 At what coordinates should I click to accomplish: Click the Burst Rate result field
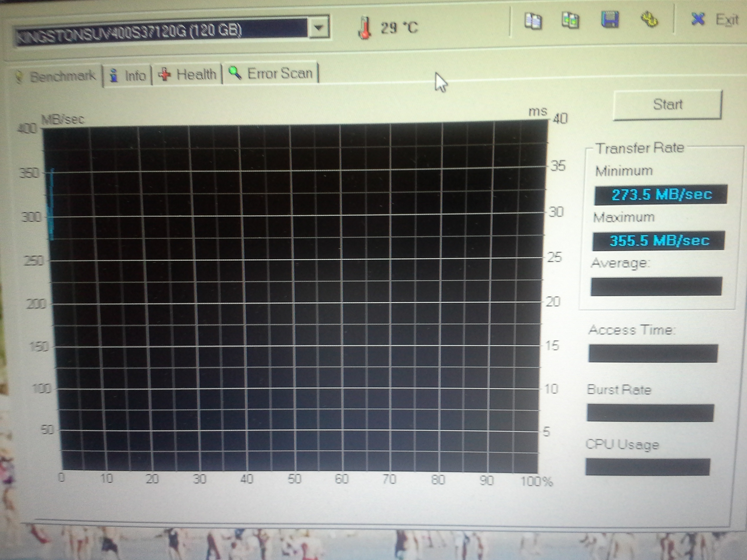650,412
